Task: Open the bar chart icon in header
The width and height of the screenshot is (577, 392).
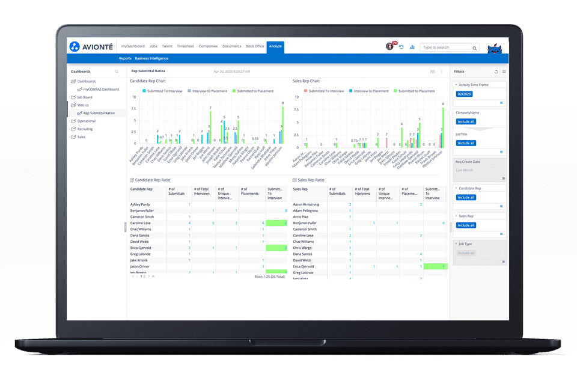Action: click(412, 47)
